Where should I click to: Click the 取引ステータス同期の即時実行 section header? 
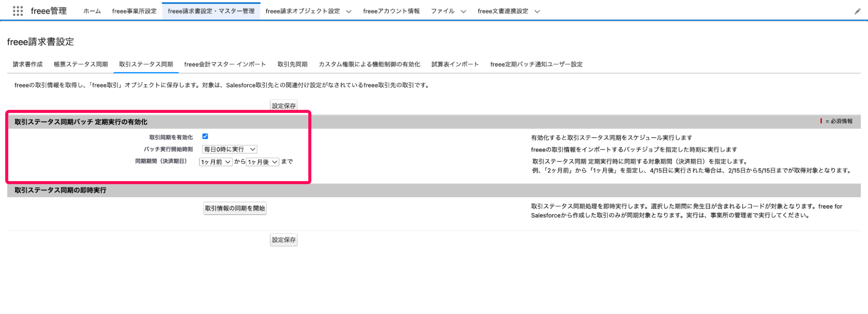[x=60, y=190]
